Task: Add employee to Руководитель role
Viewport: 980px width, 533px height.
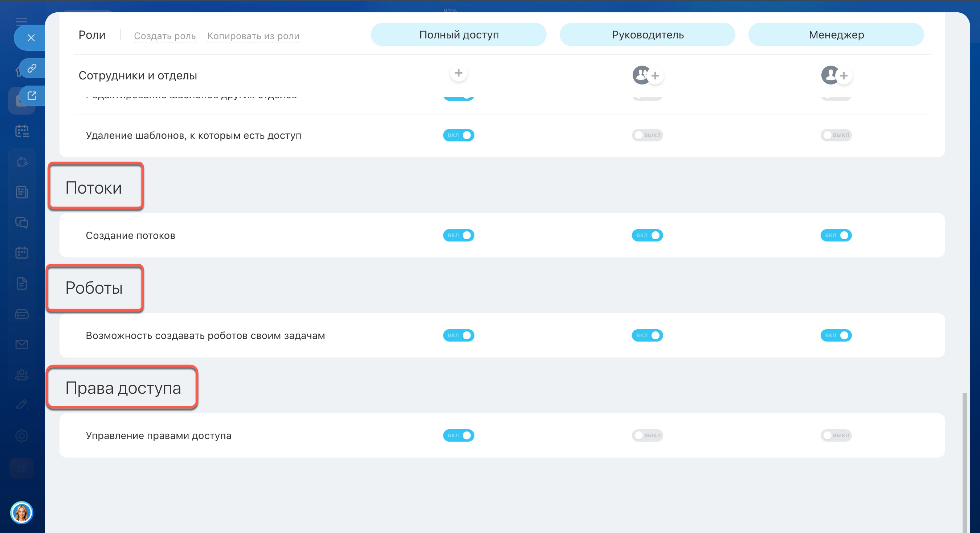Action: pos(655,76)
